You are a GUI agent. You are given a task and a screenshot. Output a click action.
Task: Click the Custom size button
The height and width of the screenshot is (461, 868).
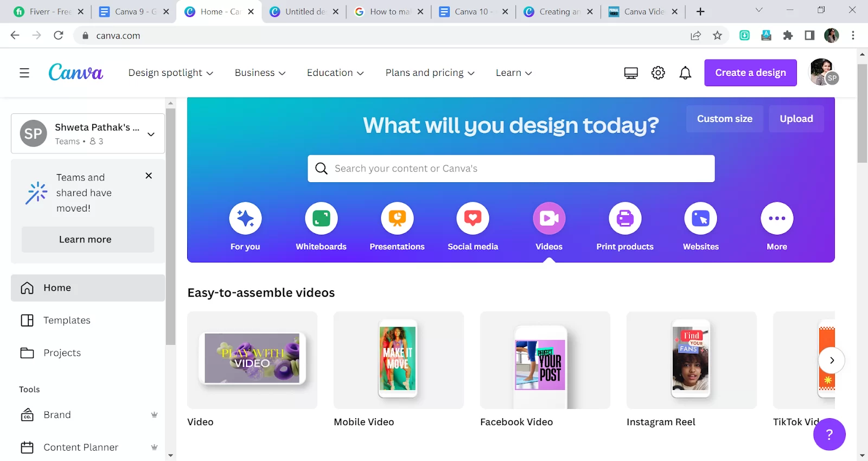click(724, 119)
